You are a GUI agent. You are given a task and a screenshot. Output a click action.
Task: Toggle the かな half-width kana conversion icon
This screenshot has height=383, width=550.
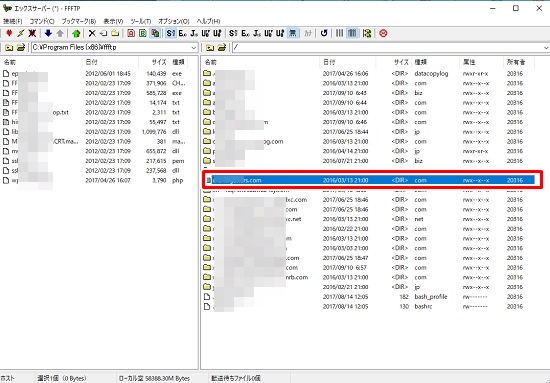tap(308, 33)
